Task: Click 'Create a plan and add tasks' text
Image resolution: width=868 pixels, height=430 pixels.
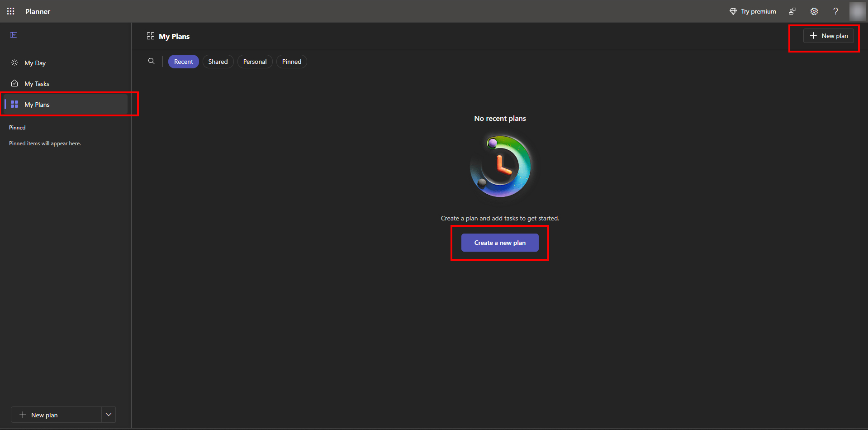Action: click(500, 218)
